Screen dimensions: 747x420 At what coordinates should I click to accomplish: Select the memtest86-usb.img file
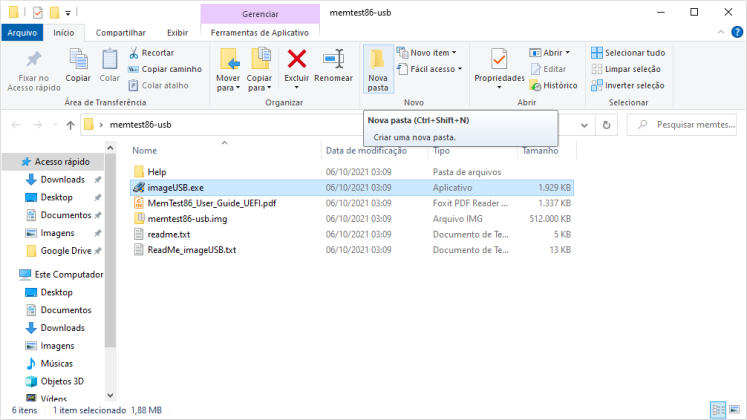[187, 219]
